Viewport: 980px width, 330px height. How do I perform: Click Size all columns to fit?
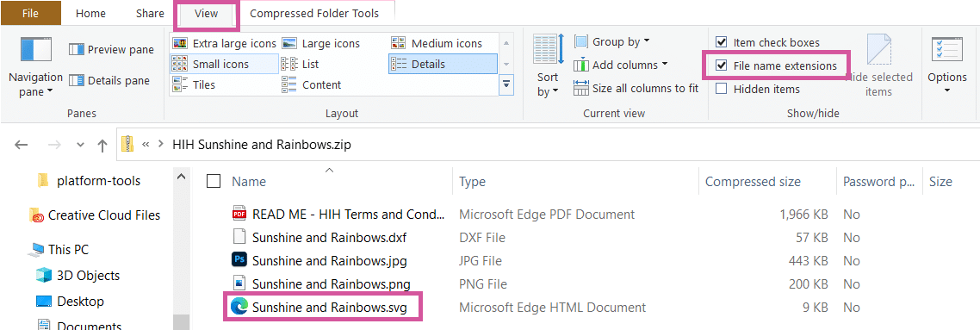pyautogui.click(x=636, y=88)
